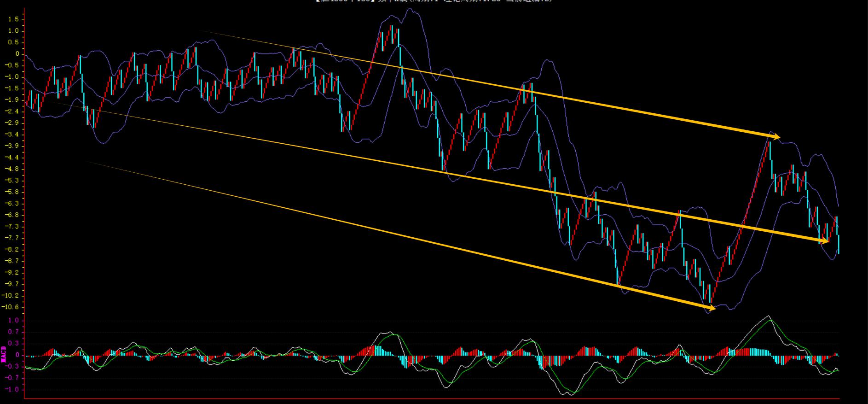Click the -7.7 price axis label

click(x=12, y=238)
